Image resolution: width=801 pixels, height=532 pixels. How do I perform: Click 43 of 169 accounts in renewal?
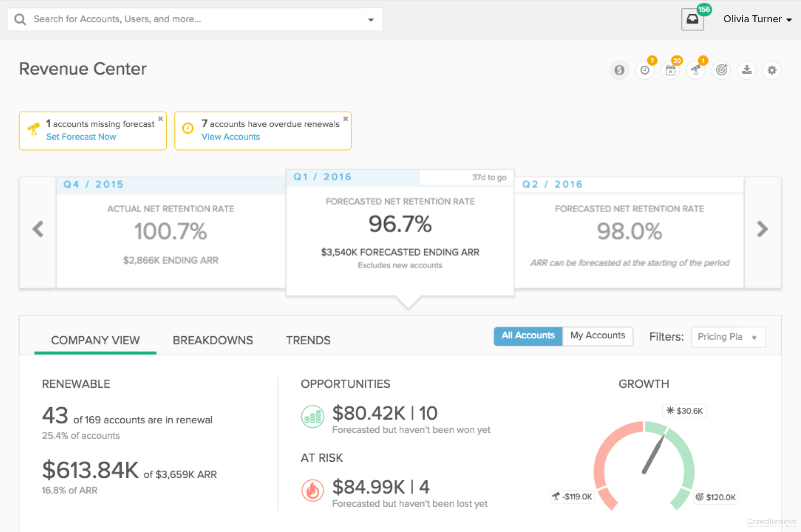[127, 416]
